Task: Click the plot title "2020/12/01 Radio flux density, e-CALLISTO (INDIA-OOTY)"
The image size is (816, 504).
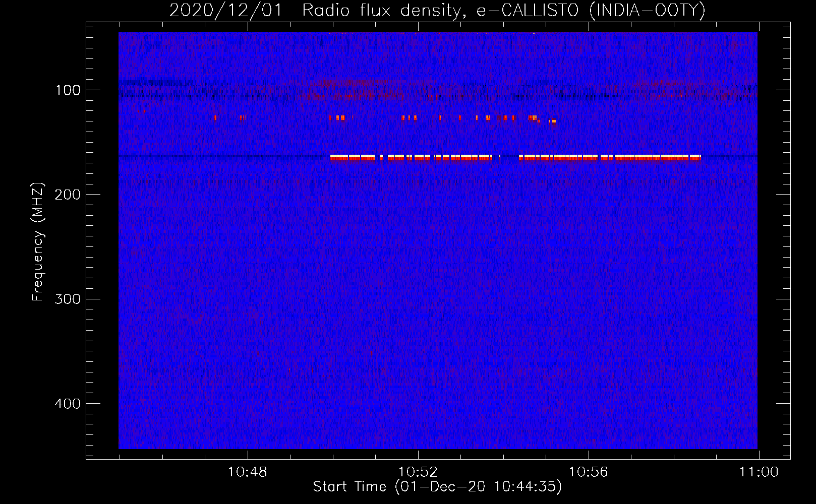Action: pyautogui.click(x=437, y=11)
